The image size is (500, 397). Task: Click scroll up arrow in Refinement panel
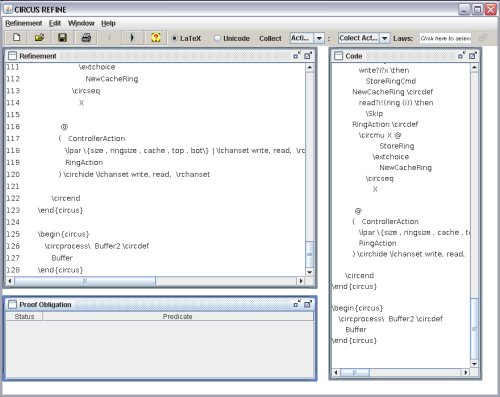point(309,67)
